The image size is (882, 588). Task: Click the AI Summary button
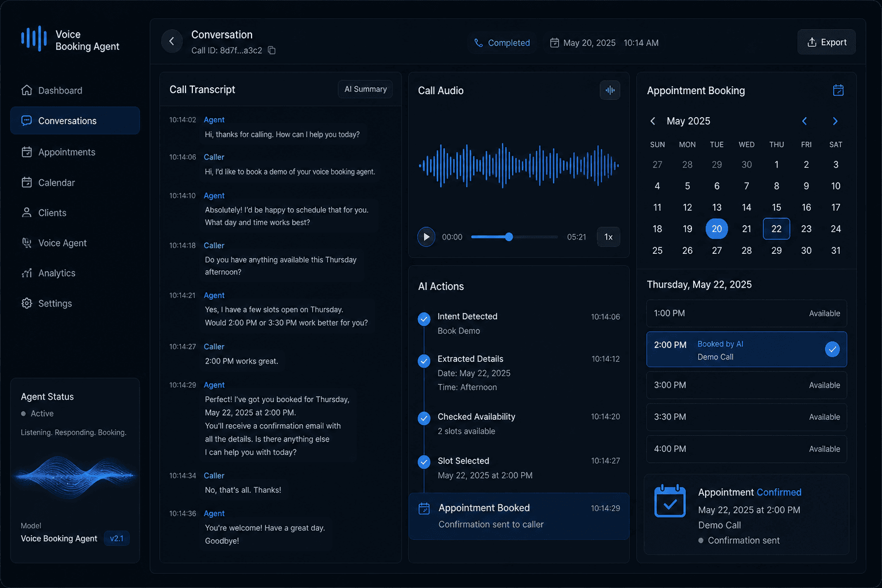click(x=365, y=89)
